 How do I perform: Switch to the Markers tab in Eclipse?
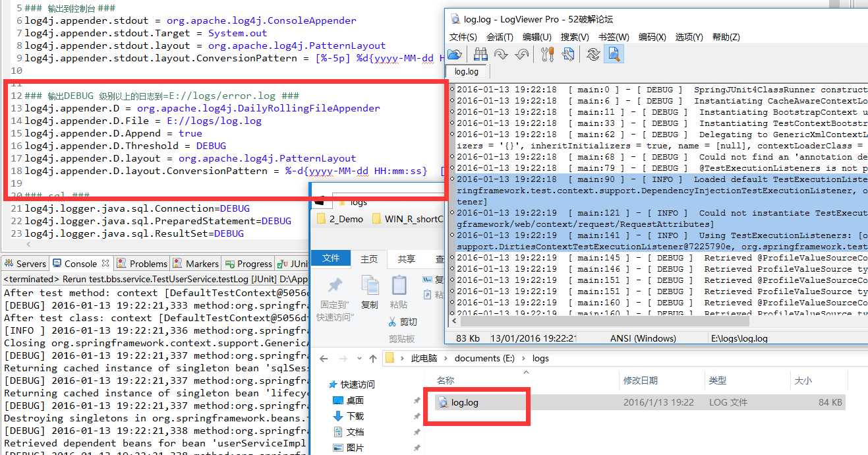(196, 263)
